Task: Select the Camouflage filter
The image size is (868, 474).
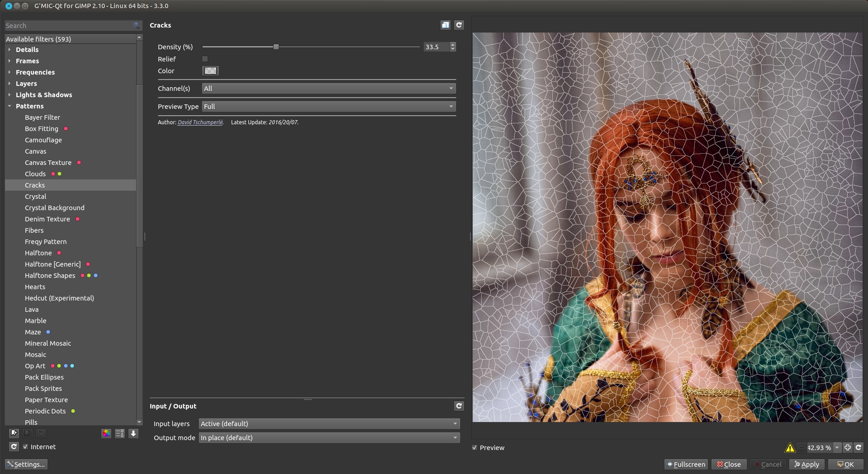Action: (43, 140)
